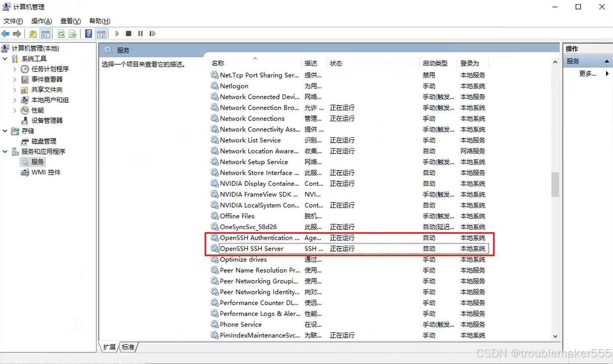Expand the 事件查看器 node arrow
Viewport: 613px width, 364px height.
pos(15,79)
